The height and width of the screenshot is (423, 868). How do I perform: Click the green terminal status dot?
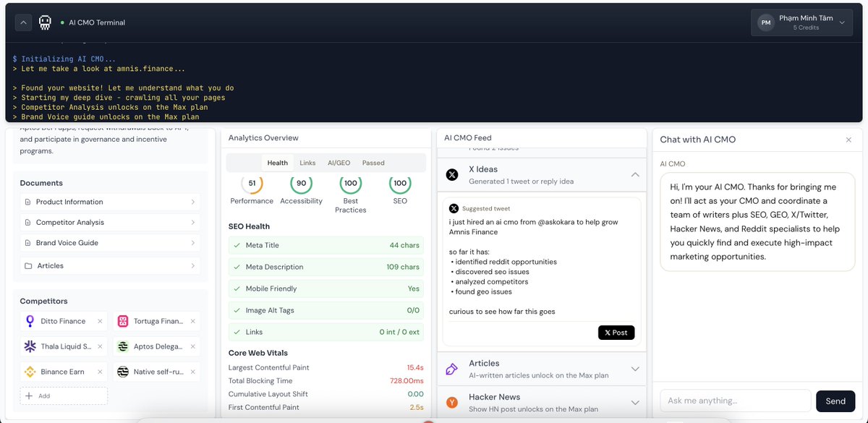click(63, 23)
